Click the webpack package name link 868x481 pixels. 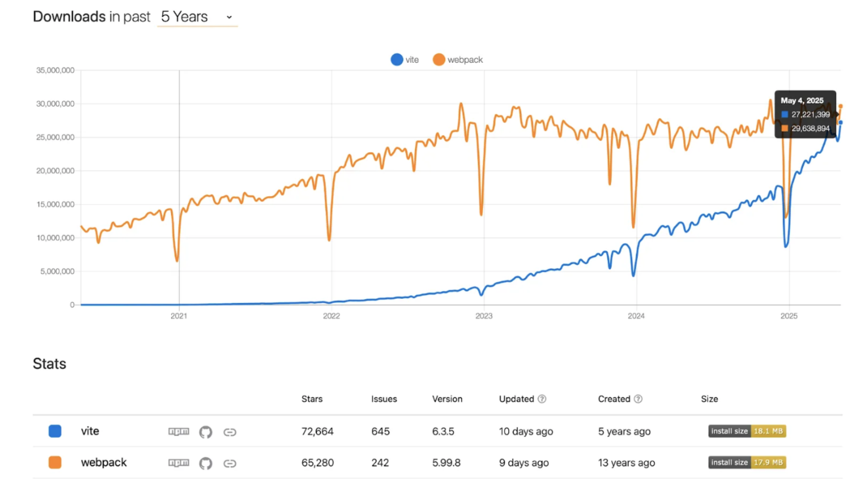point(104,463)
